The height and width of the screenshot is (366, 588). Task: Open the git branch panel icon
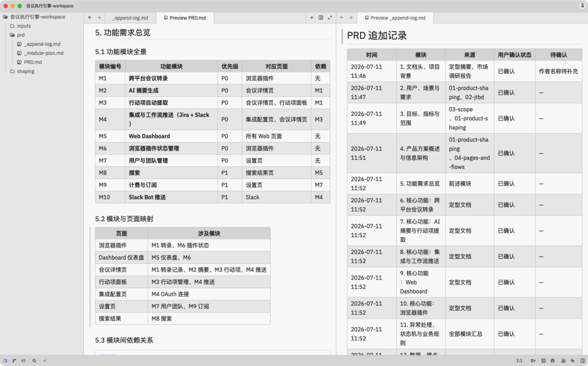click(x=14, y=361)
